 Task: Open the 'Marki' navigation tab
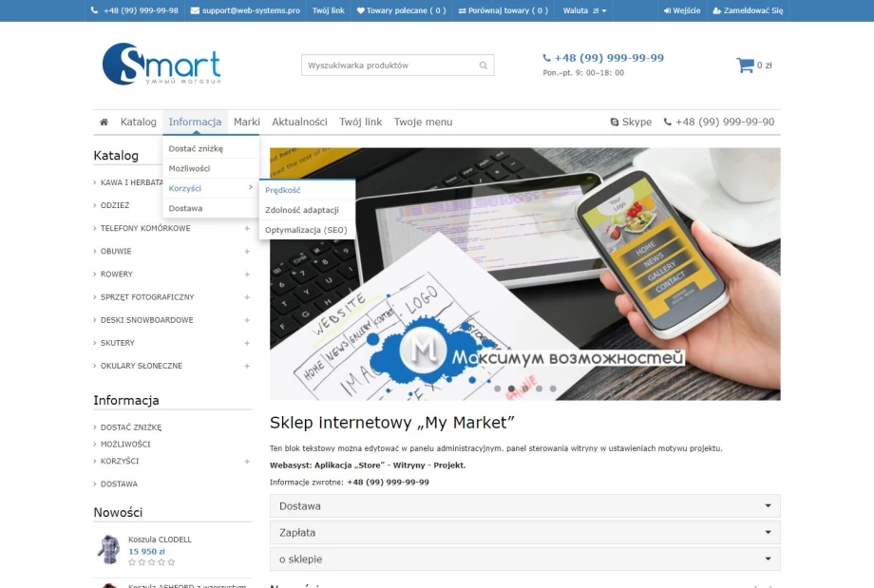point(247,123)
